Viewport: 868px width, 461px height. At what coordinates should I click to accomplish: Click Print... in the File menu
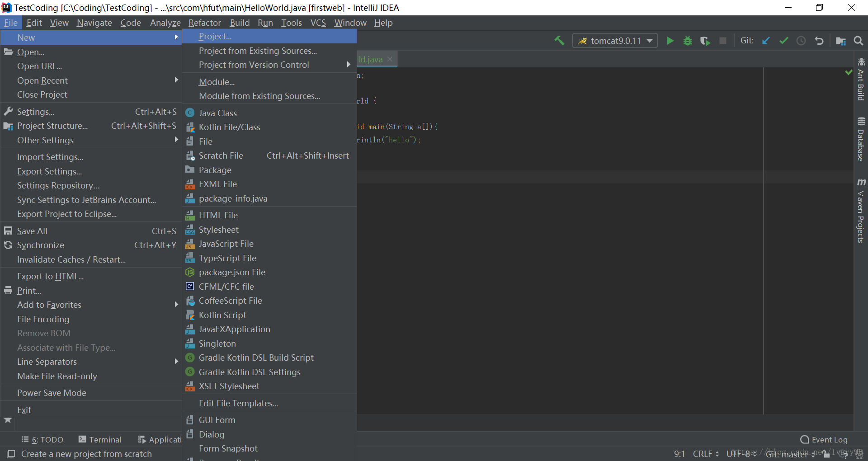point(91,291)
